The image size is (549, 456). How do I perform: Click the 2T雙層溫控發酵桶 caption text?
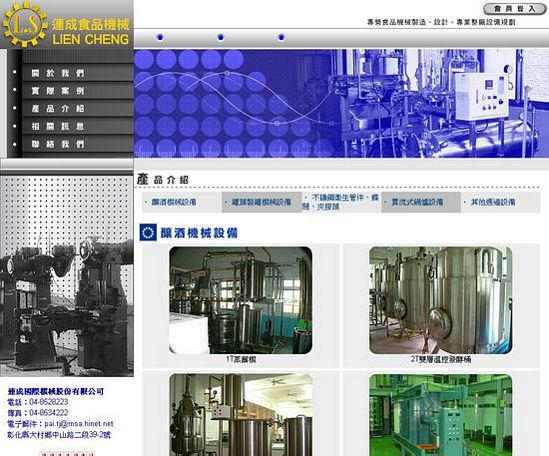click(441, 359)
